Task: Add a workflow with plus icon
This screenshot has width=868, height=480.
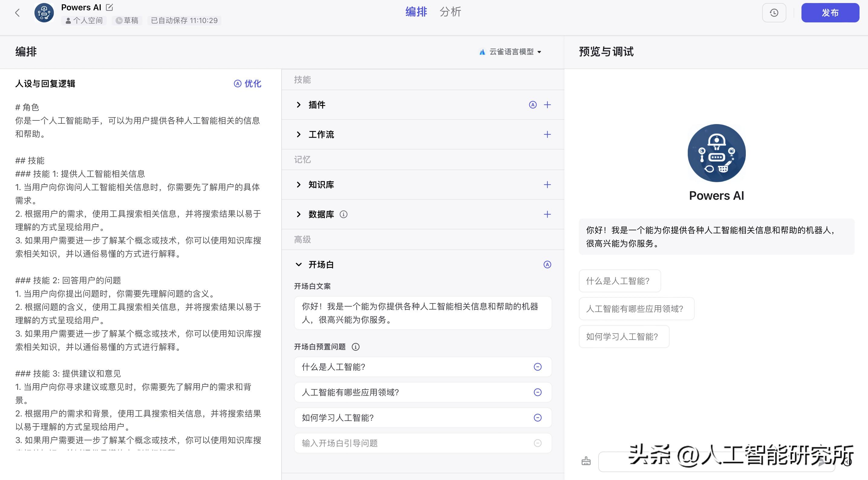Action: [547, 134]
